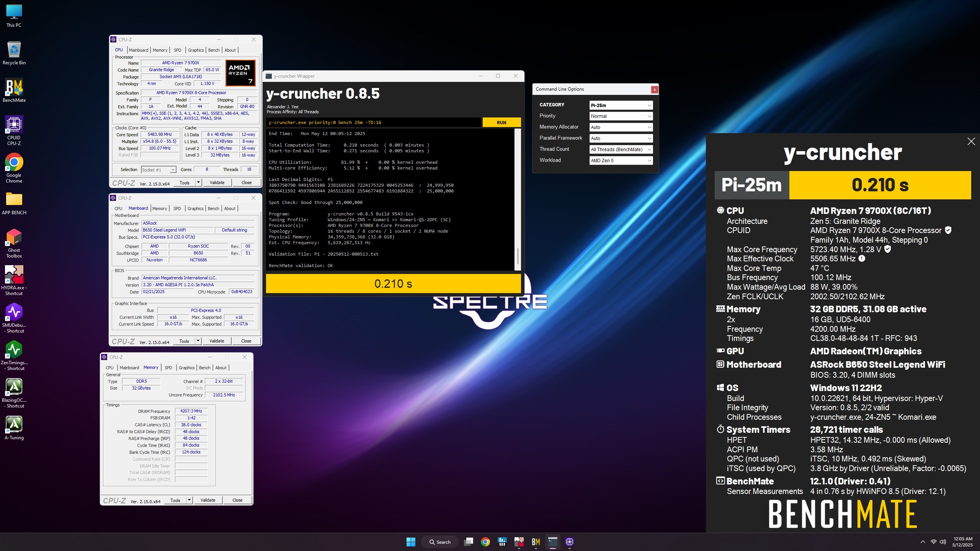The image size is (980, 551).
Task: Click Validate in the top CPU-Z window
Action: (217, 183)
